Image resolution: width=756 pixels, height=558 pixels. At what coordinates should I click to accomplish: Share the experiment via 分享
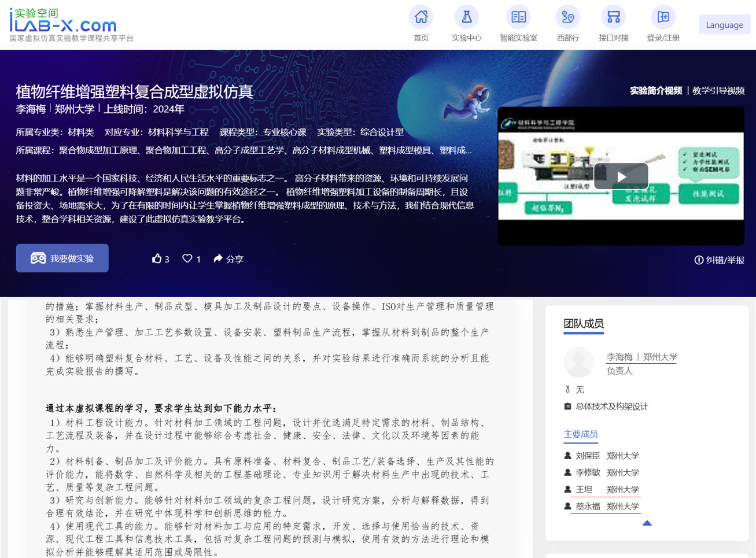pyautogui.click(x=228, y=258)
